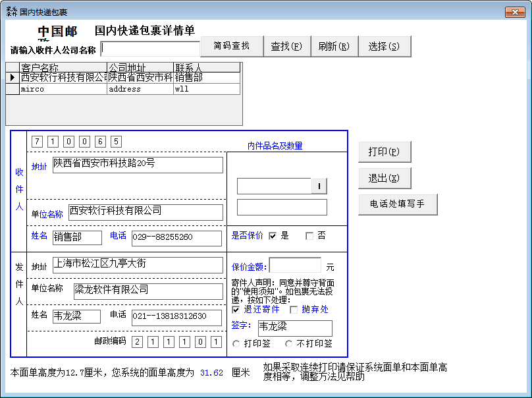Image resolution: width=532 pixels, height=398 pixels.
Task: Click the 公司地址 column header
Action: pos(140,67)
